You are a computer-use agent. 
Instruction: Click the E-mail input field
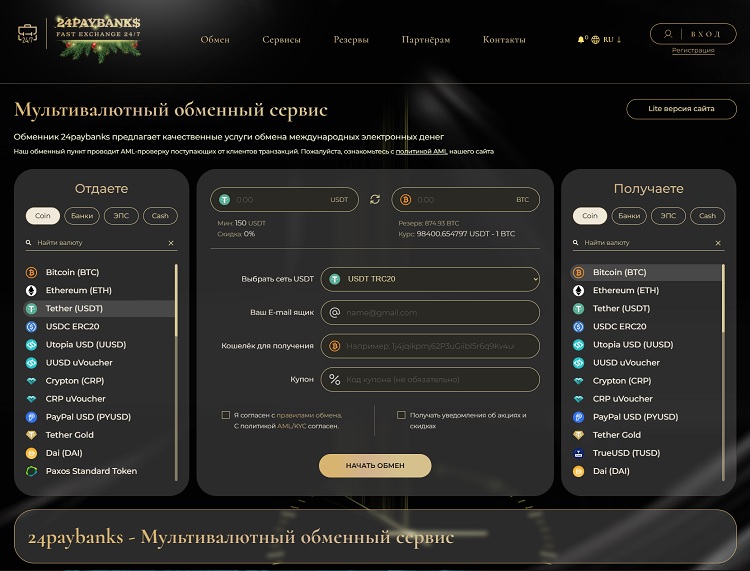(x=430, y=313)
